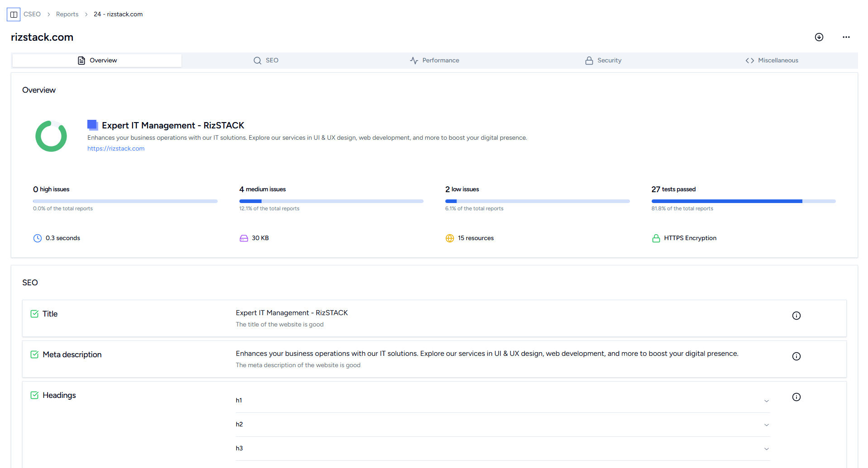Click the '30 KB' page size text

pos(260,238)
